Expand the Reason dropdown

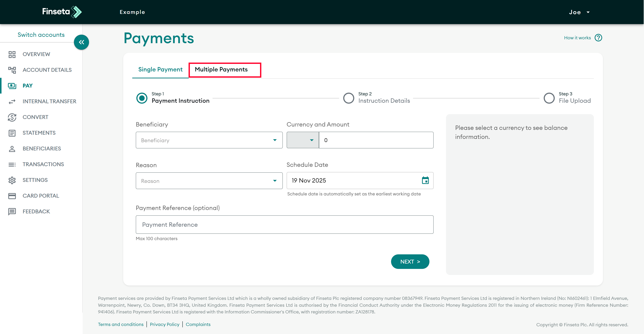point(209,181)
